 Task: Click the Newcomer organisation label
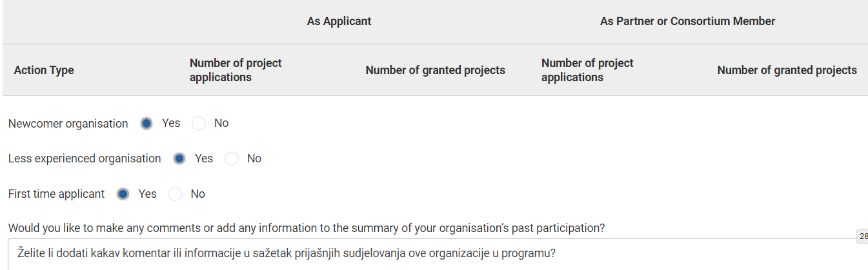click(68, 124)
